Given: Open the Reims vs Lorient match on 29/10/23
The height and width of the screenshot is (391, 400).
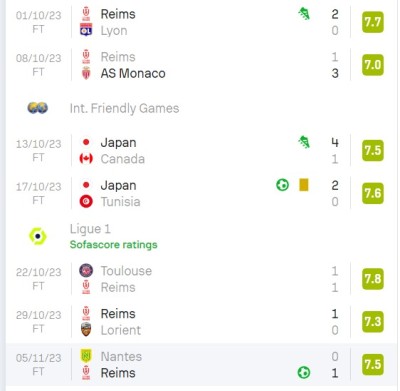Looking at the screenshot, I should click(x=200, y=322).
